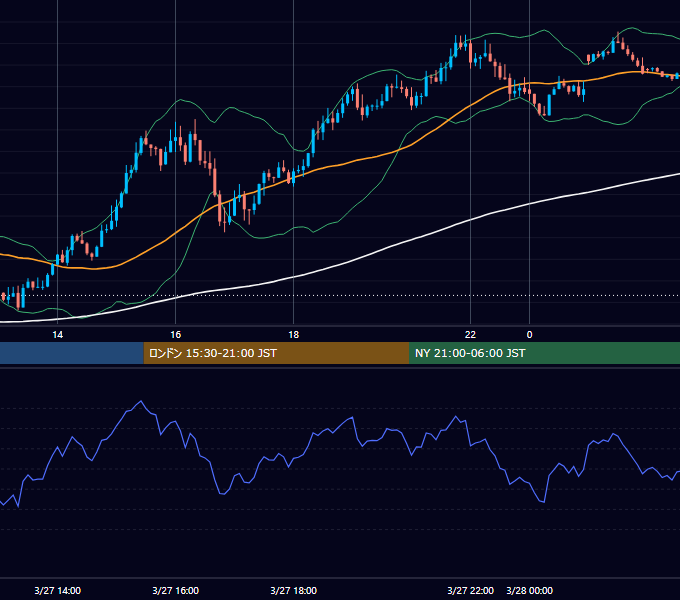Select the ロンドン 15:30-21:00 JST session bar
The height and width of the screenshot is (600, 680).
276,353
